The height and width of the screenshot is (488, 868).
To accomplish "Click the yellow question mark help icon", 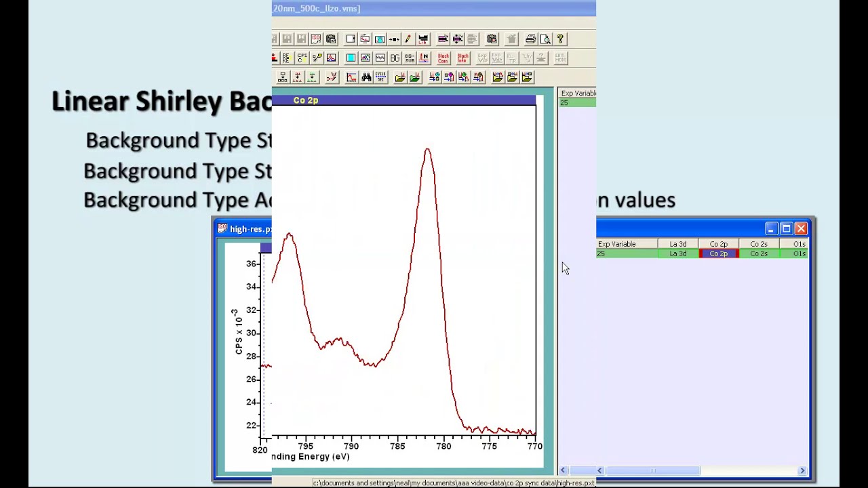I will point(560,39).
